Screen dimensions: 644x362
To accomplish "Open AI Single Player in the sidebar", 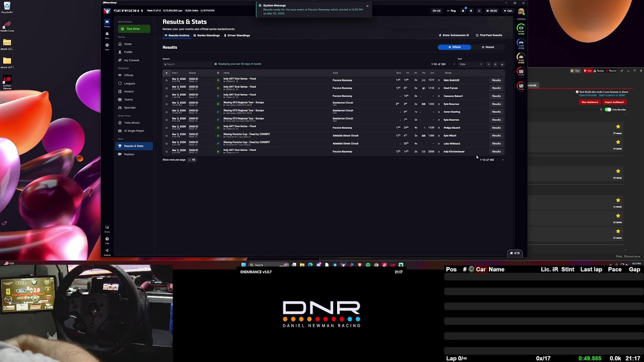I will click(134, 131).
